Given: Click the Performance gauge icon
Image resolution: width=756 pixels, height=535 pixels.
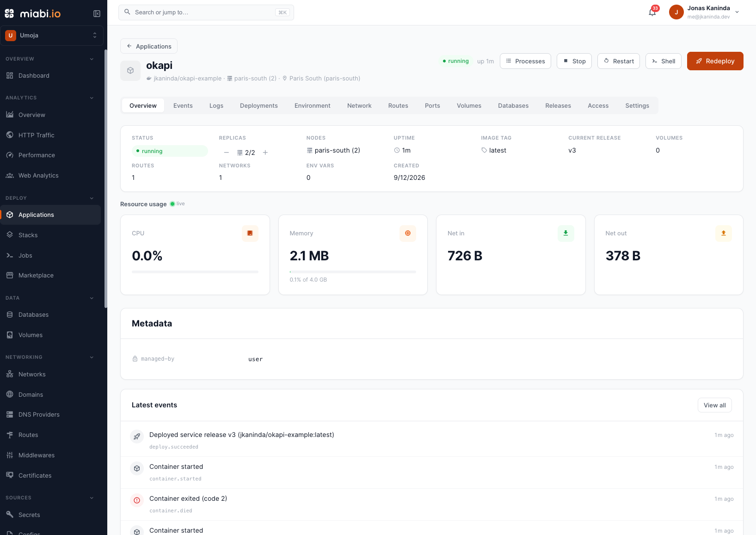Looking at the screenshot, I should [10, 155].
